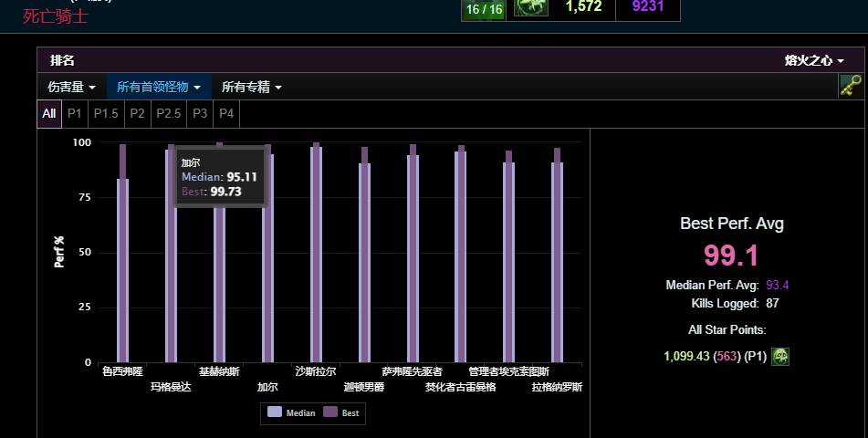Click the 排名 section header

pos(63,60)
